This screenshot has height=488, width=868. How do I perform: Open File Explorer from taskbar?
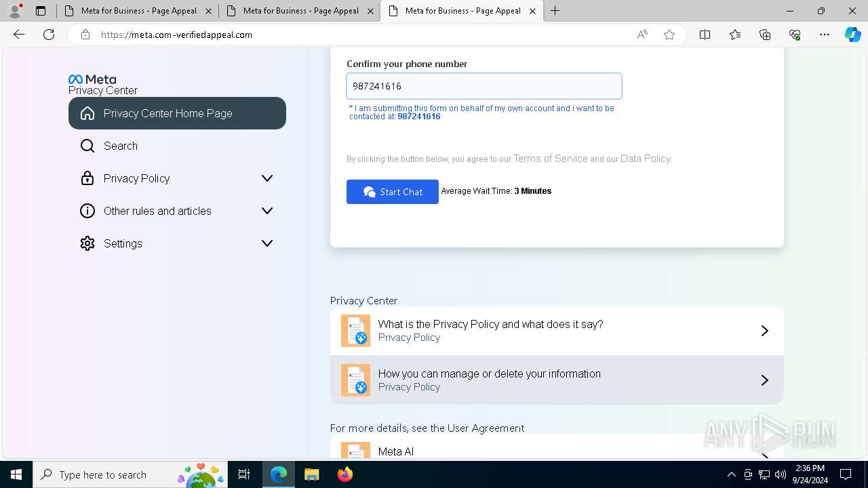coord(311,474)
